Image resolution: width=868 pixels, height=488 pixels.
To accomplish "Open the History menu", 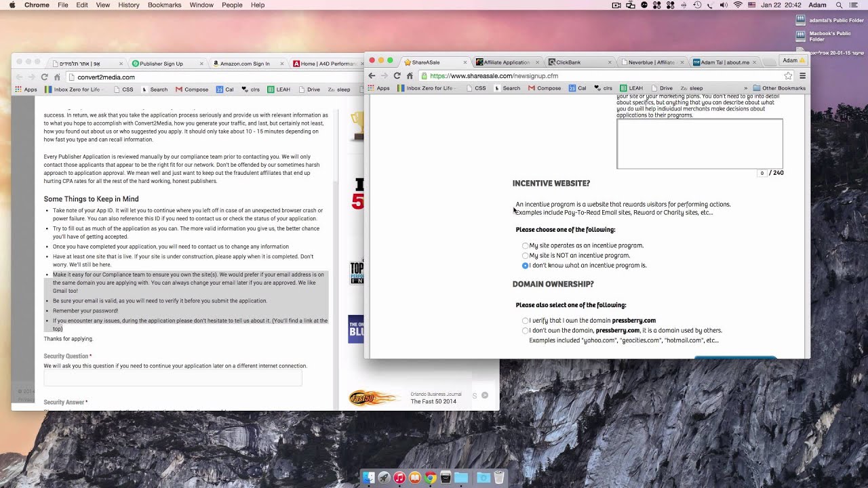I will click(x=128, y=5).
